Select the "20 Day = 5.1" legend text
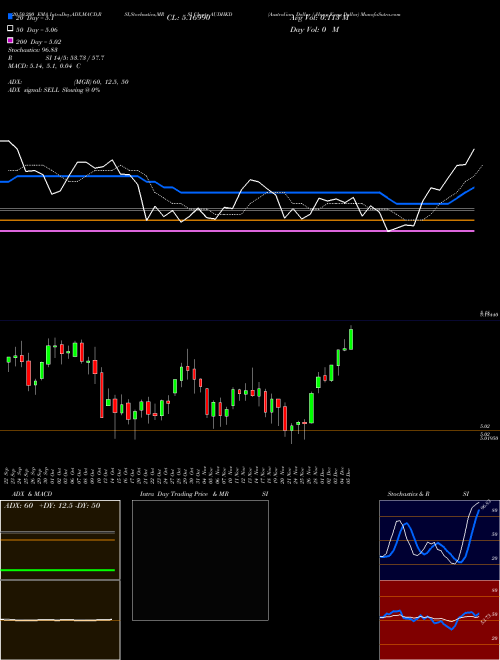This screenshot has width=500, height=660. coord(35,18)
